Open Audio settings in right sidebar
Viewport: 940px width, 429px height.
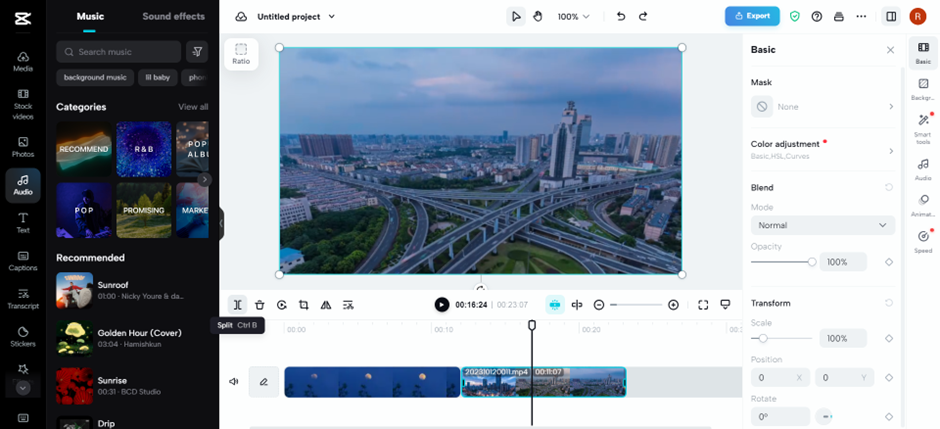(x=923, y=169)
